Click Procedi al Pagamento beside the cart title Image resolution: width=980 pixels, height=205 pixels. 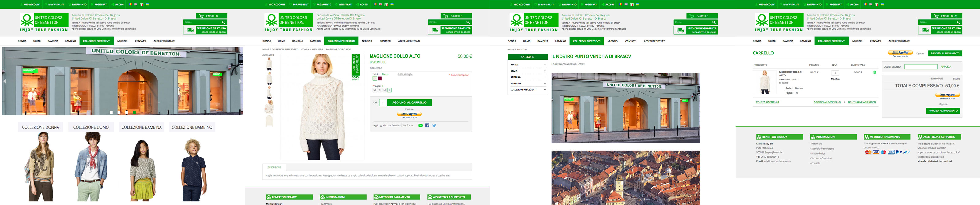pos(945,54)
